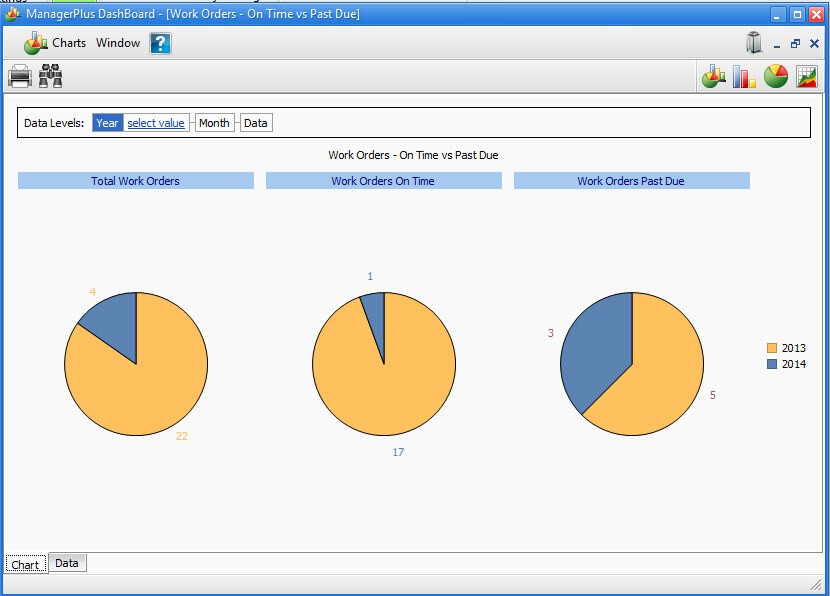Click the 2014 blue legend swatch
Screen dimensions: 830x596
pos(771,364)
